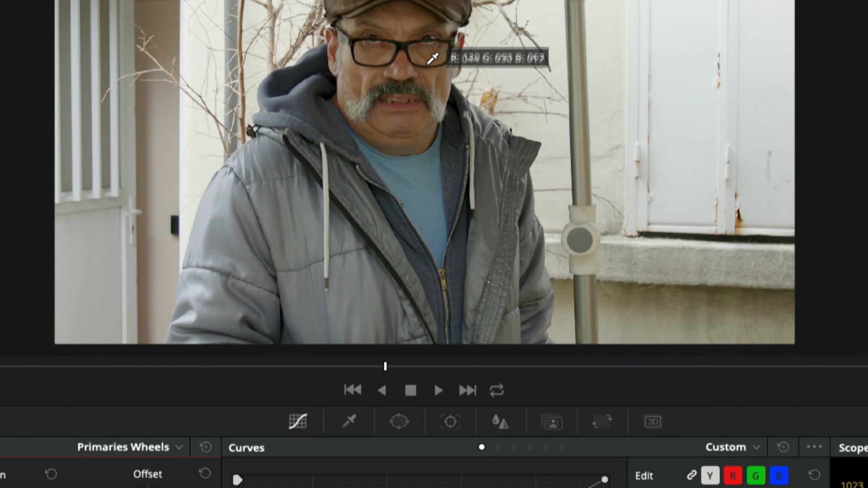The width and height of the screenshot is (868, 488).
Task: Open the Power Window palette icon
Action: coord(399,421)
